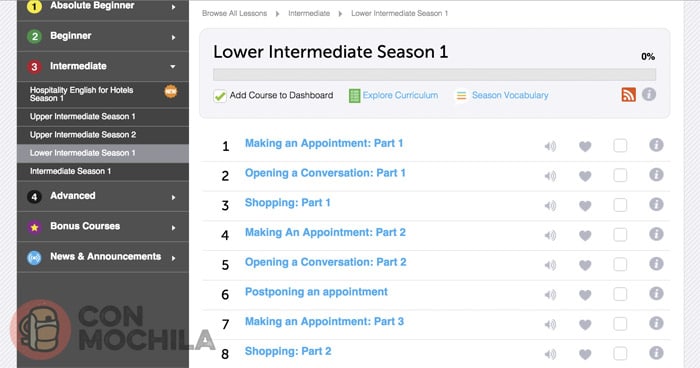Click the course progress bar
700x368 pixels.
coord(434,75)
